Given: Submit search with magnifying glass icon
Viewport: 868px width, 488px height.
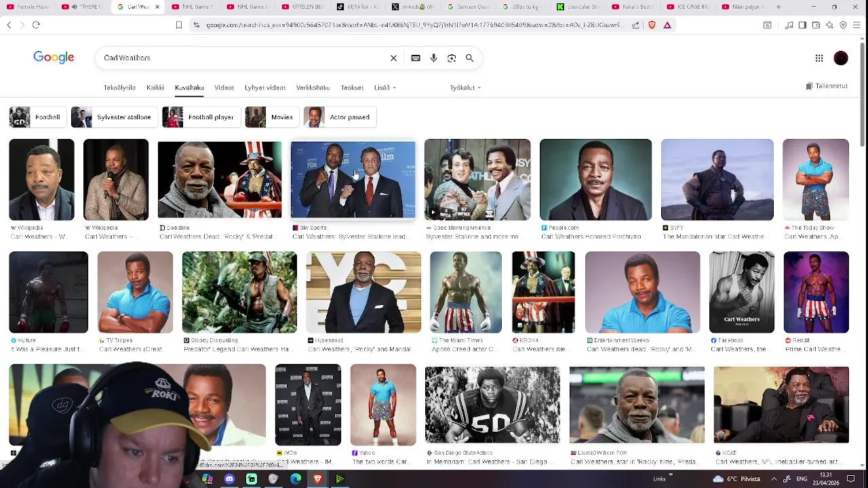Looking at the screenshot, I should coord(469,58).
